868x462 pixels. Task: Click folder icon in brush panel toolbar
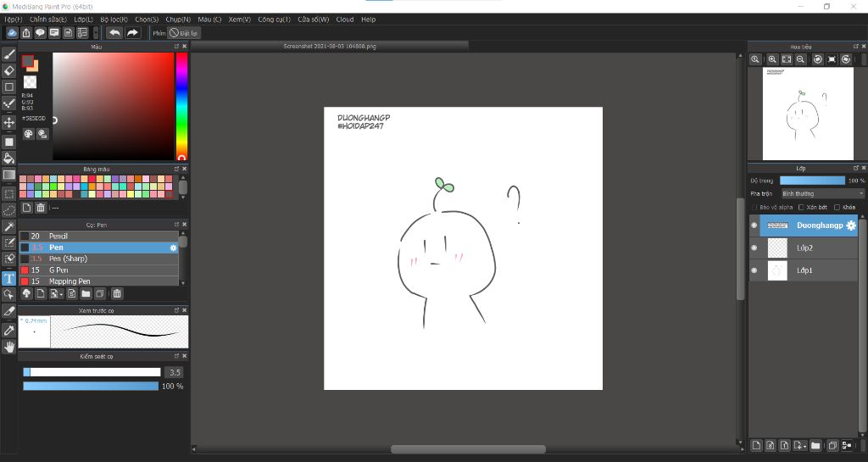click(86, 294)
